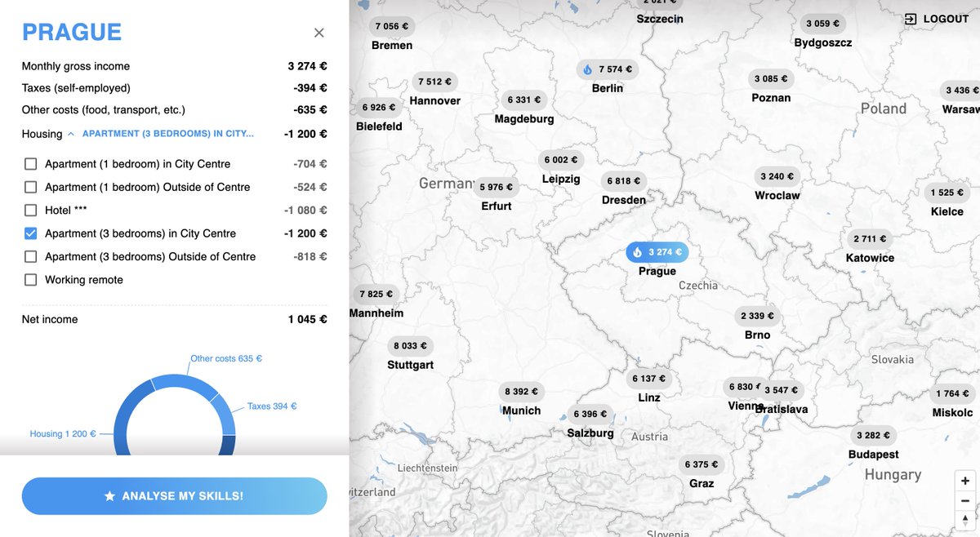Click the Net income value 1 045 €

click(308, 319)
